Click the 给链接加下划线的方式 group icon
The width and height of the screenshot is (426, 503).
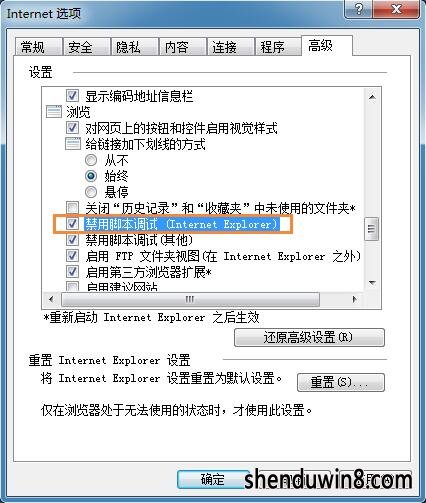click(73, 144)
